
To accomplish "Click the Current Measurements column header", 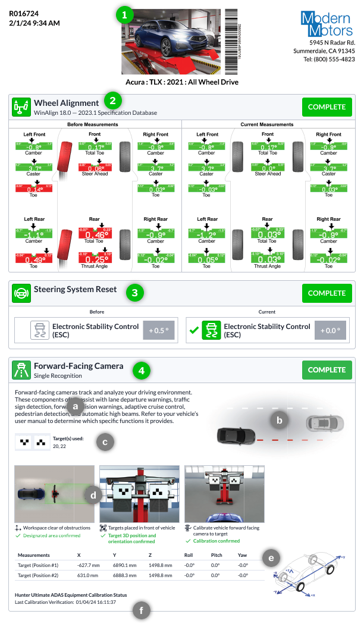I will click(267, 124).
